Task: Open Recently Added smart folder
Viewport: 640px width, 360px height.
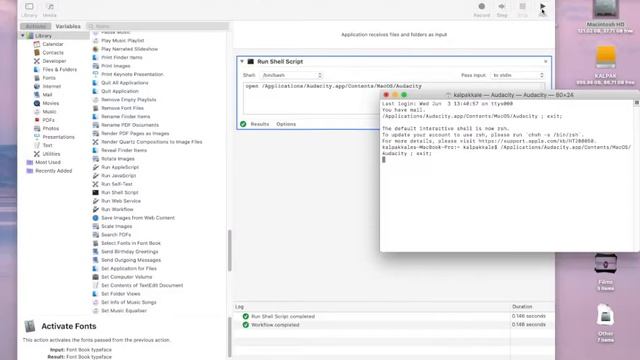Action: click(x=53, y=171)
